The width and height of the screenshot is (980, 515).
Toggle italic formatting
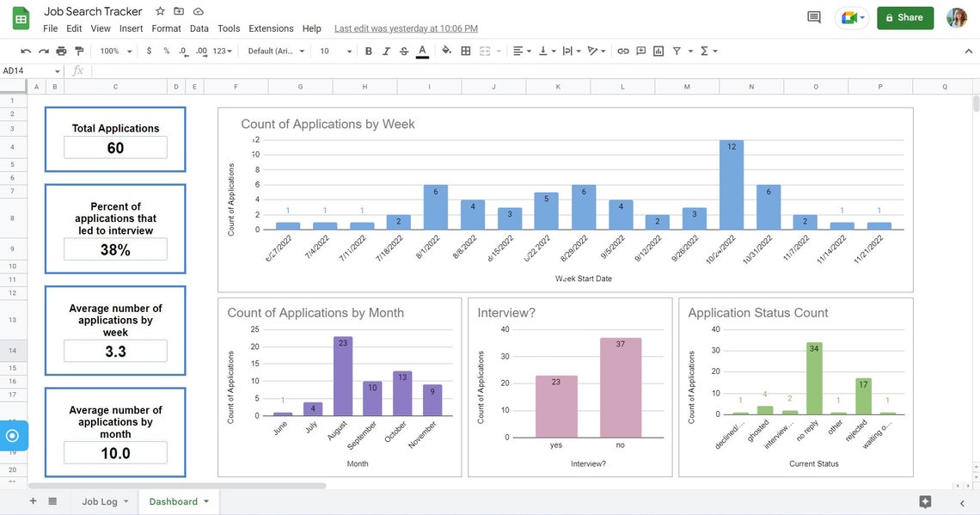tap(385, 51)
